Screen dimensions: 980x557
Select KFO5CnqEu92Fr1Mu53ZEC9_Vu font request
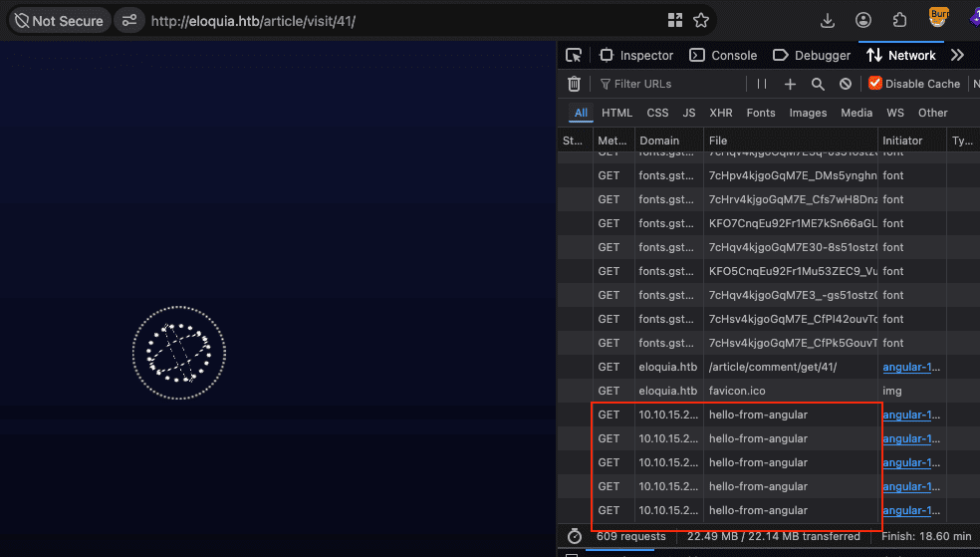tap(769, 271)
